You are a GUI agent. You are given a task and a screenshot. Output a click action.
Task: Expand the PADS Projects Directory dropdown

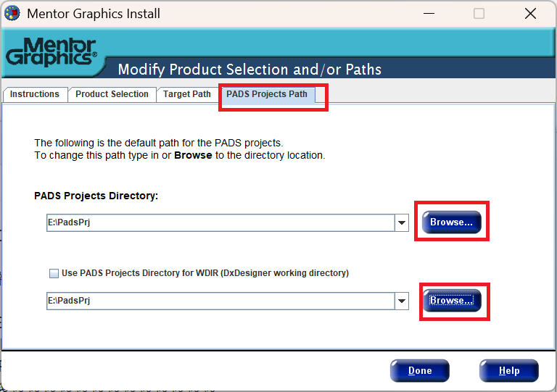coord(402,222)
